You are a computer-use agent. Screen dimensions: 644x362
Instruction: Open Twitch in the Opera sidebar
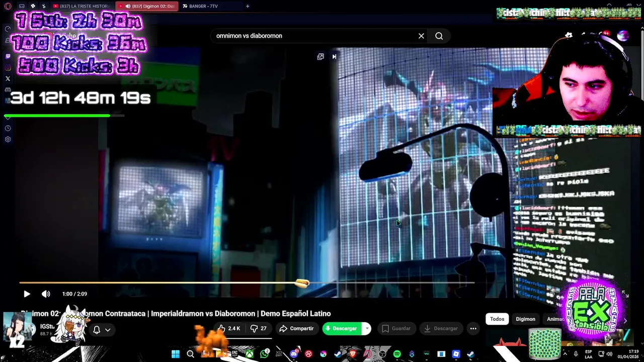click(x=8, y=56)
